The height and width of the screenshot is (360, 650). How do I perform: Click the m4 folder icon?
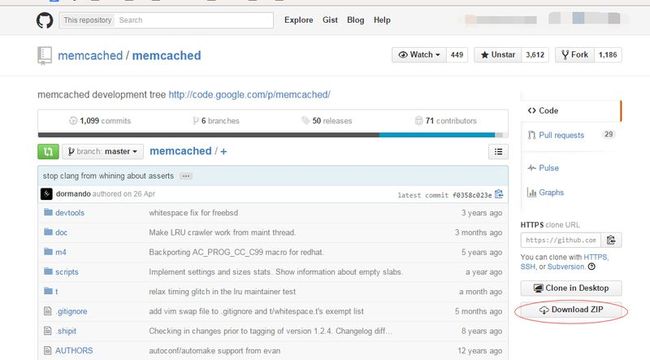48,252
